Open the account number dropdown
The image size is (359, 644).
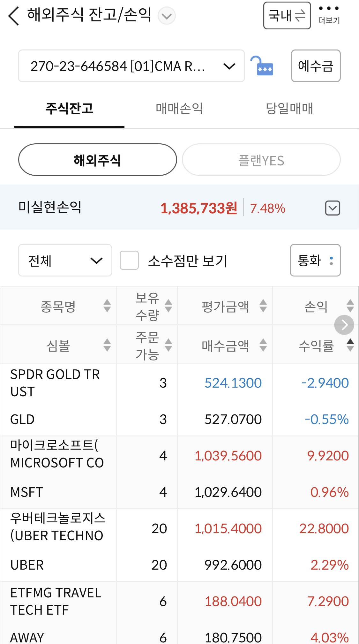click(131, 66)
